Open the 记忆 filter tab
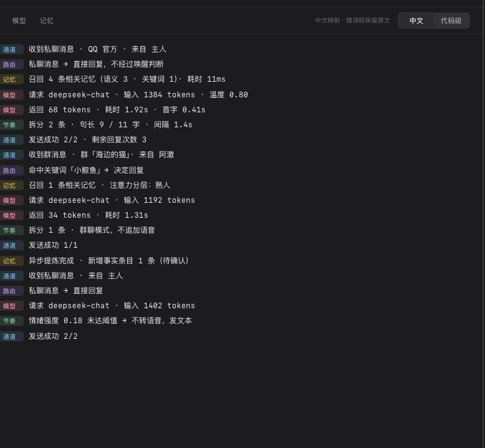Image resolution: width=485 pixels, height=448 pixels. coord(47,21)
